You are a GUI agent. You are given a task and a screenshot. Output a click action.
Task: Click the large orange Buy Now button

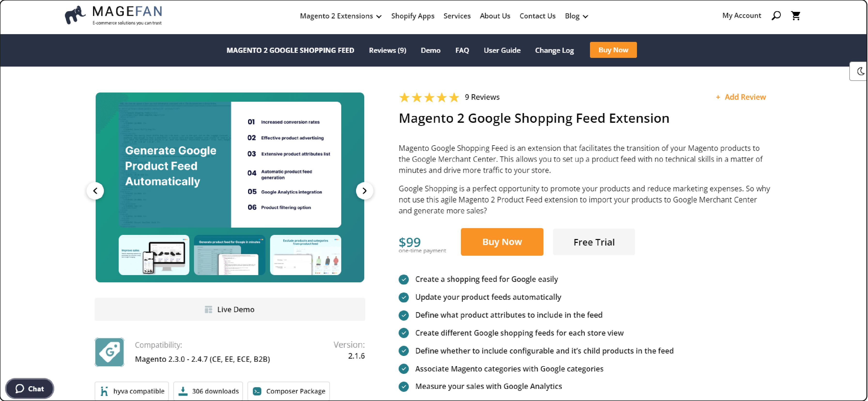(502, 242)
